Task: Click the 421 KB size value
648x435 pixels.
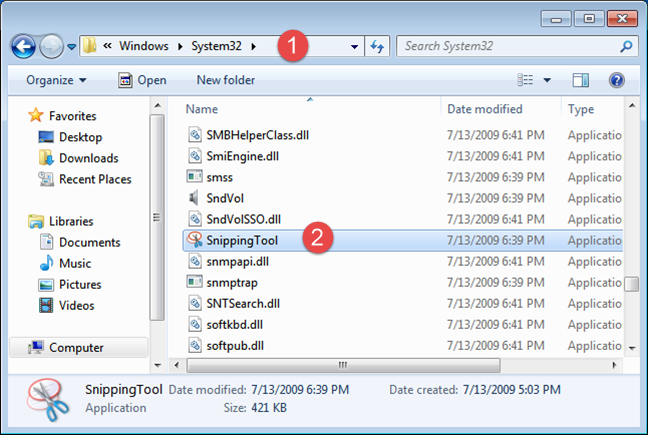Action: pos(269,408)
